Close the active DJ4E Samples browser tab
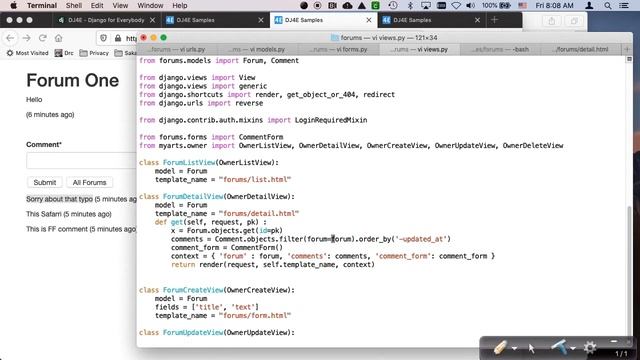The image size is (640, 360). (369, 20)
